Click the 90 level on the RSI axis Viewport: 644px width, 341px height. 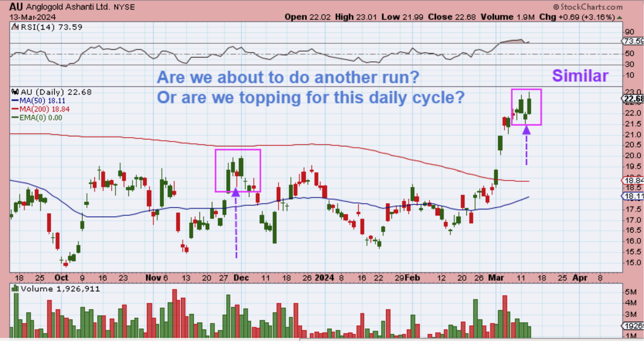[629, 32]
